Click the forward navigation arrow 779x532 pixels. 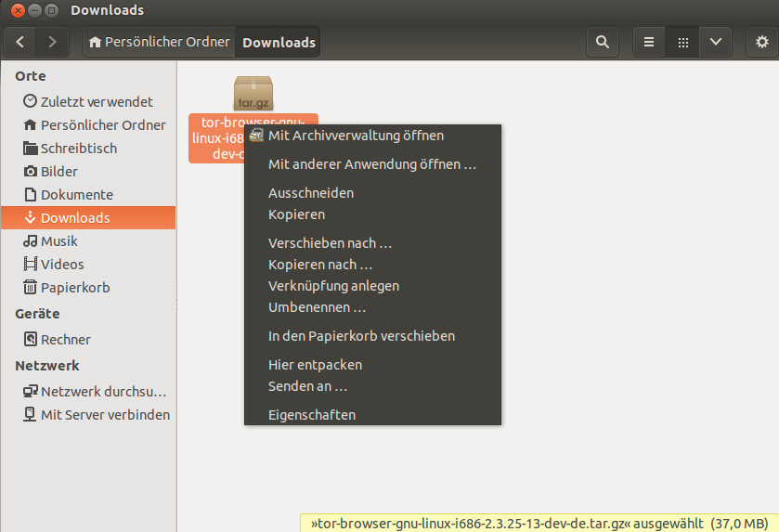pyautogui.click(x=52, y=42)
